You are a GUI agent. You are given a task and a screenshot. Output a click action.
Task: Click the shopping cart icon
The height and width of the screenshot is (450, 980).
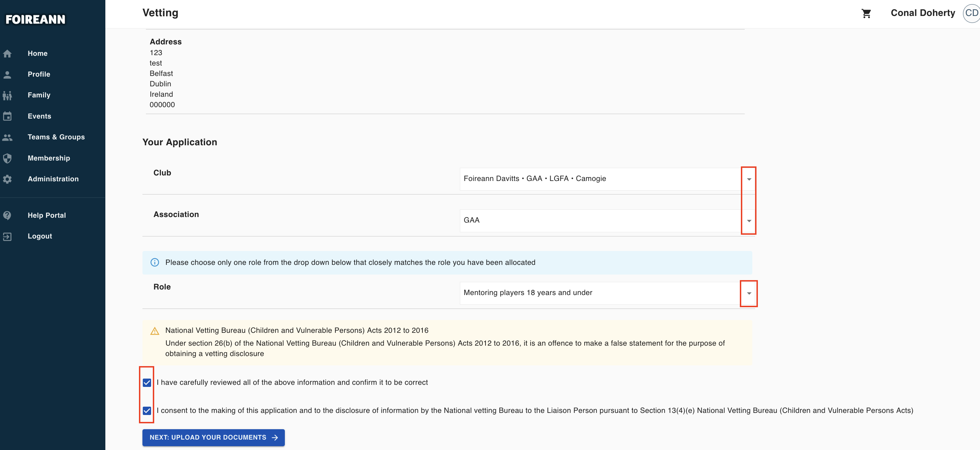[866, 13]
